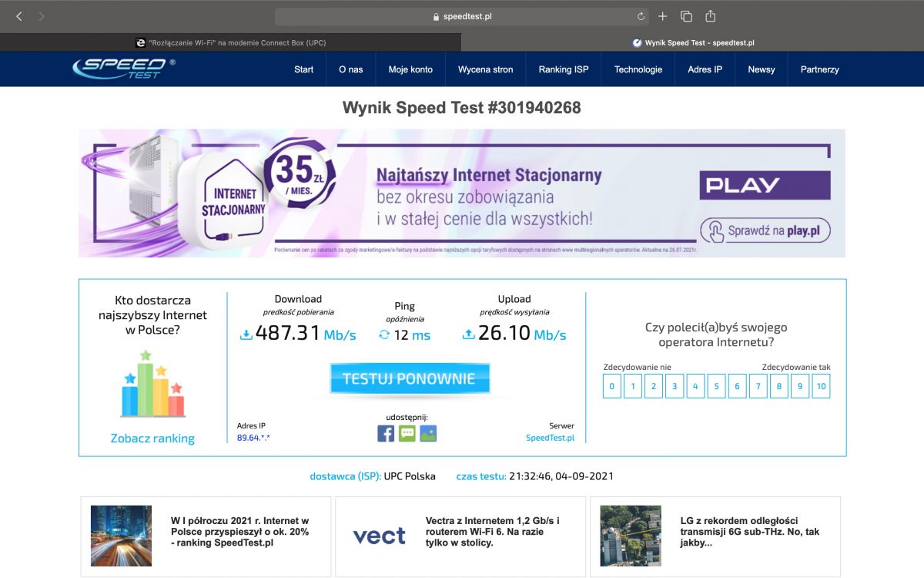924x578 pixels.
Task: Reload the speedtest.pl page
Action: click(x=641, y=16)
